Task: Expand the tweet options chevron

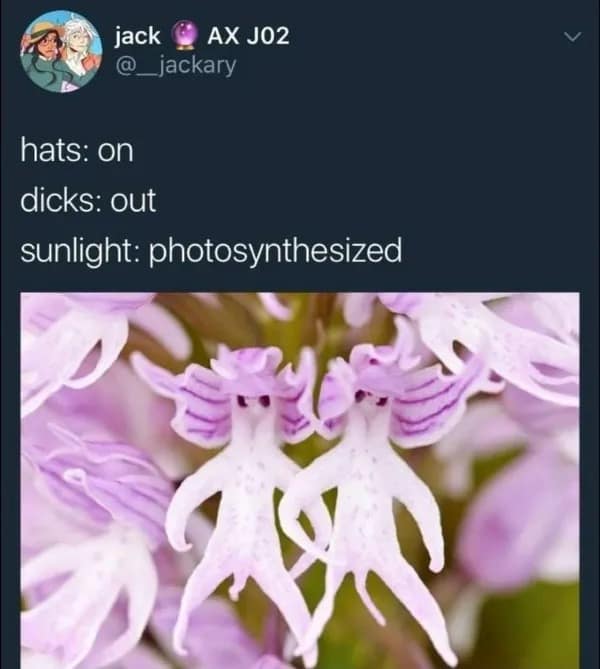Action: [x=573, y=37]
